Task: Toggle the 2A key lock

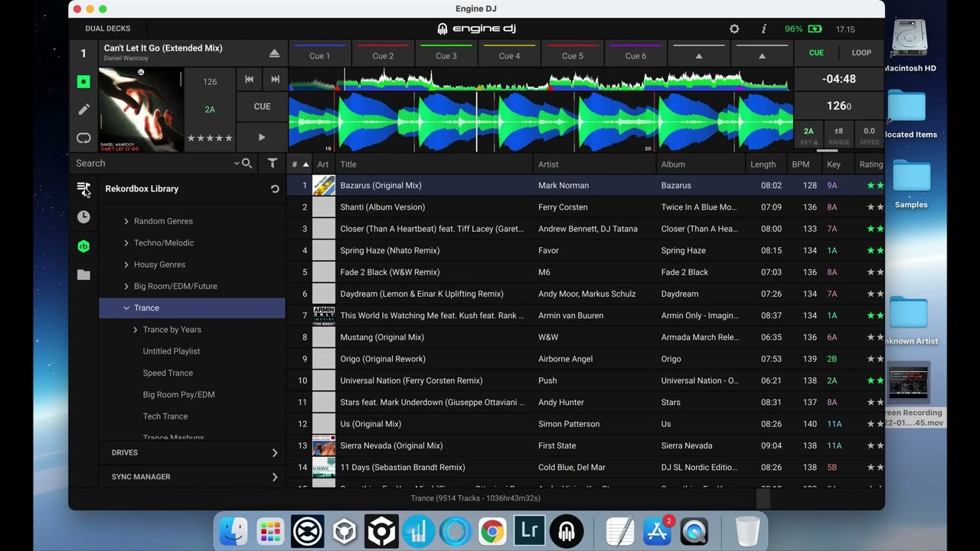Action: (808, 135)
